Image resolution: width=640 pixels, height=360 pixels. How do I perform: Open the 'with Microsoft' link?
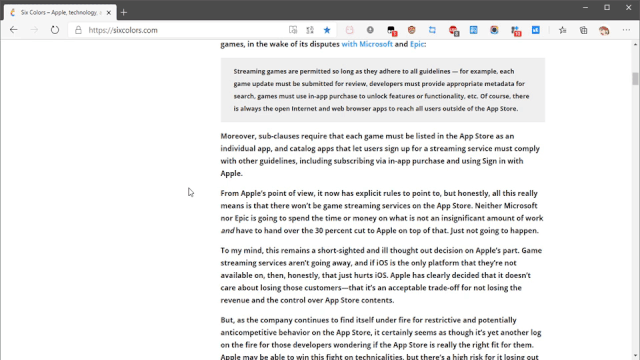coord(367,44)
